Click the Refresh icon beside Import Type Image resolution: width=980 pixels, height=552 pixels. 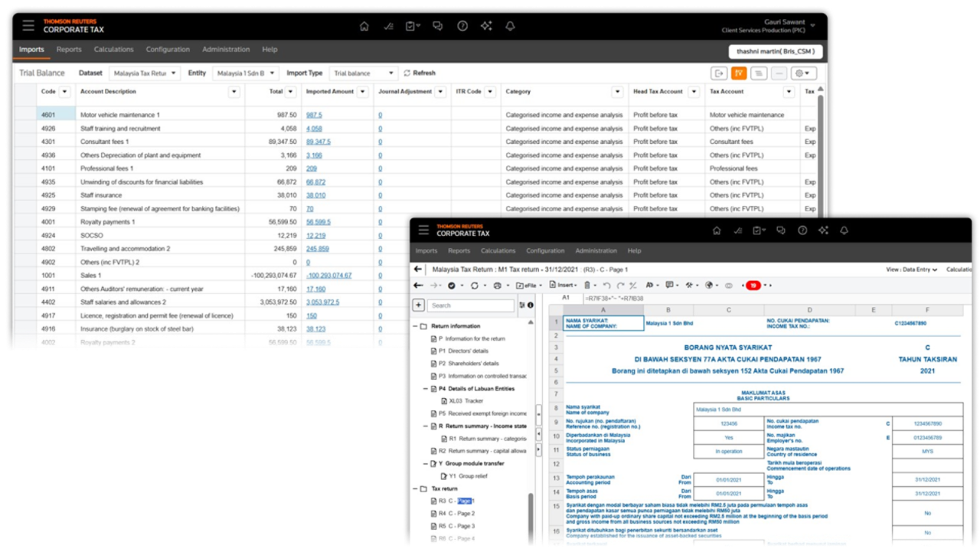407,73
